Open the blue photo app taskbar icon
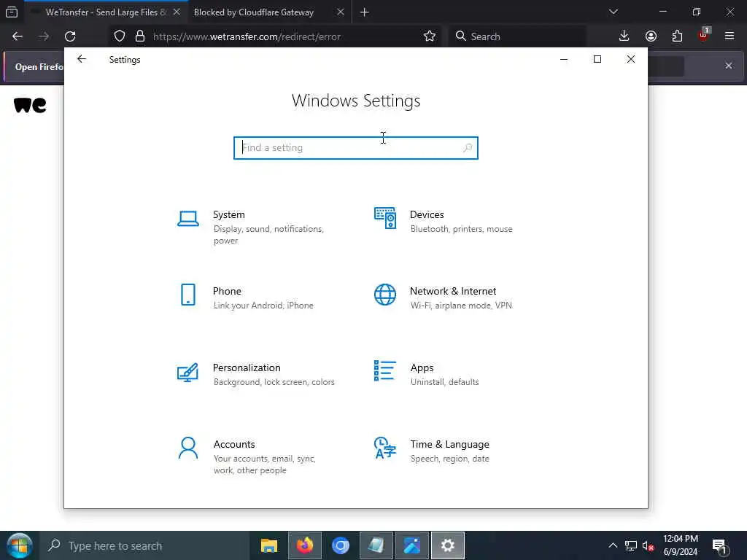Screen dimensions: 747x560 coord(412,545)
